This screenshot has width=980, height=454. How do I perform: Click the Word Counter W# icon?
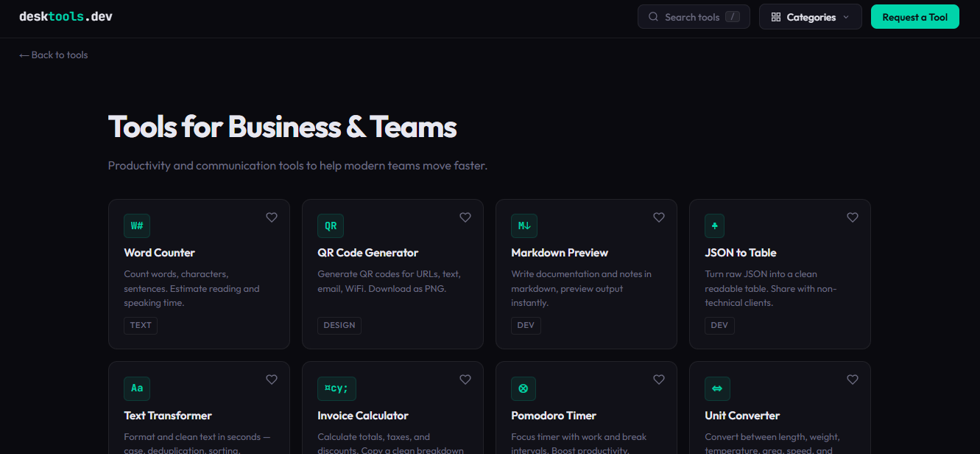137,226
